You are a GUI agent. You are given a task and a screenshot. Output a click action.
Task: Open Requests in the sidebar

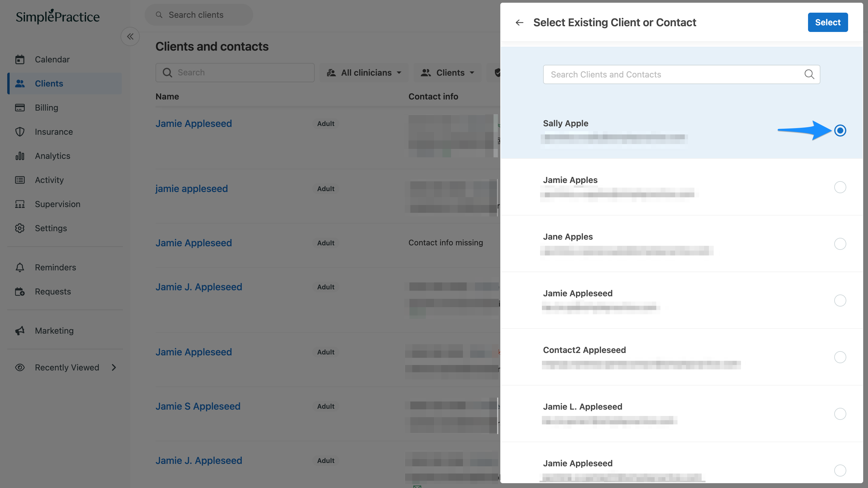click(53, 291)
